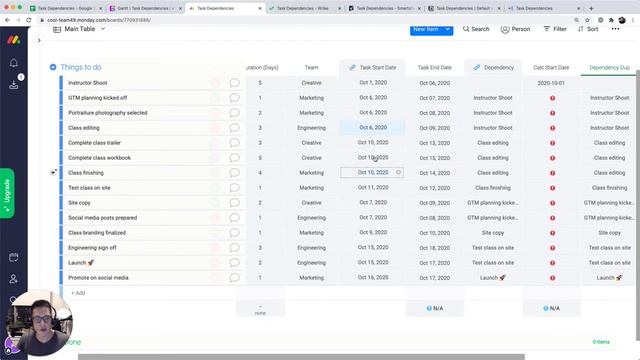Click Class finishing dependency in Test class row
Image resolution: width=640 pixels, height=360 pixels.
493,188
